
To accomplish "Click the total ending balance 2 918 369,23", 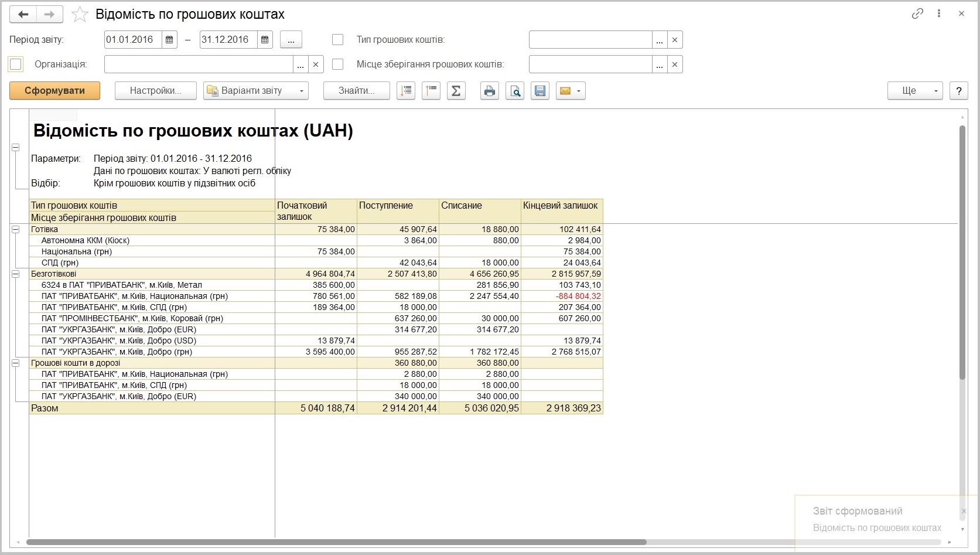I will click(x=574, y=408).
